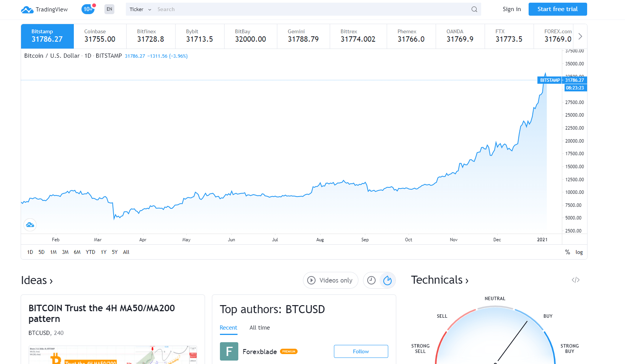The height and width of the screenshot is (364, 625).
Task: Select the Gemini exchange tab
Action: [x=304, y=36]
